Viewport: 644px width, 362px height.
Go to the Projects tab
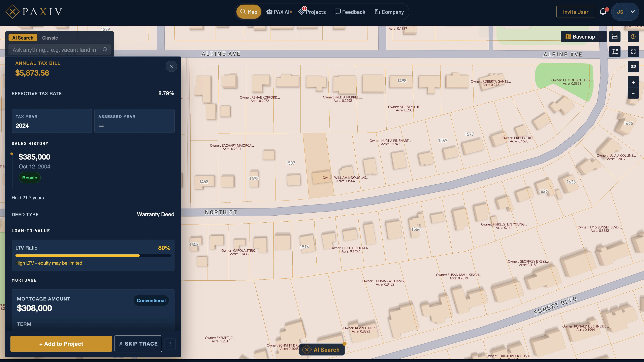click(x=312, y=12)
